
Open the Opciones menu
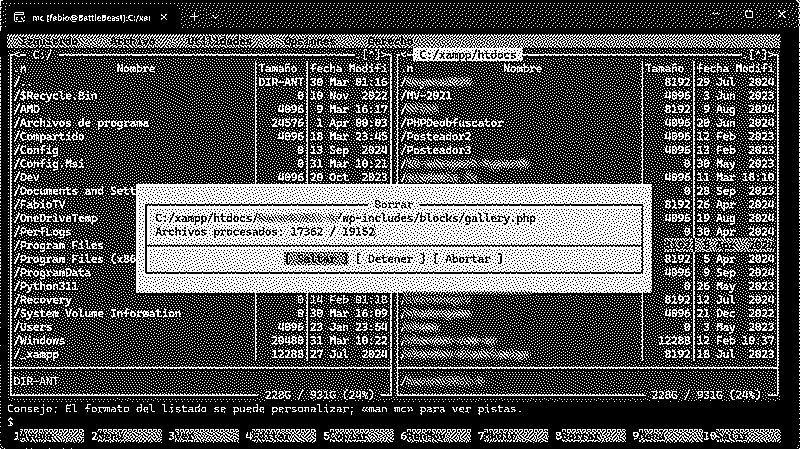coord(310,41)
